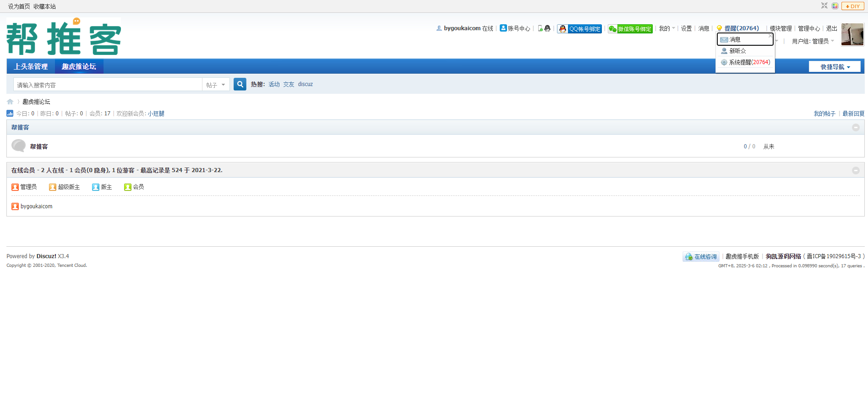
Task: Open 在线咨询 online consultation
Action: [701, 257]
